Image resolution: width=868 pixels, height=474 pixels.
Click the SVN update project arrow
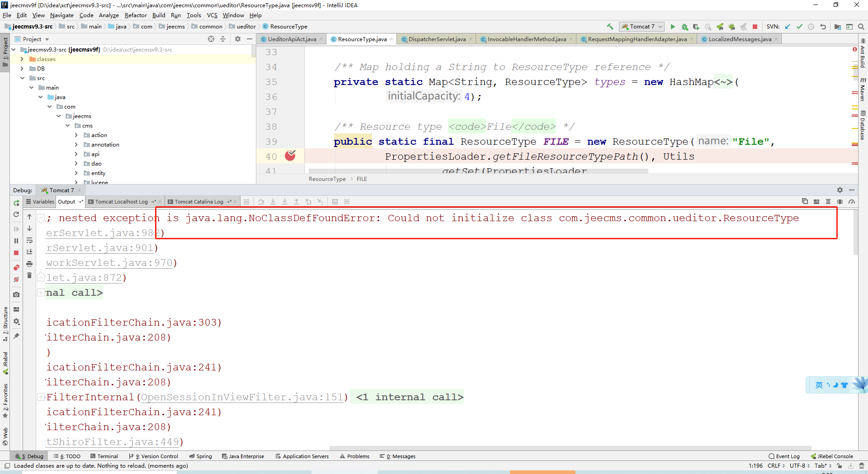coord(788,27)
